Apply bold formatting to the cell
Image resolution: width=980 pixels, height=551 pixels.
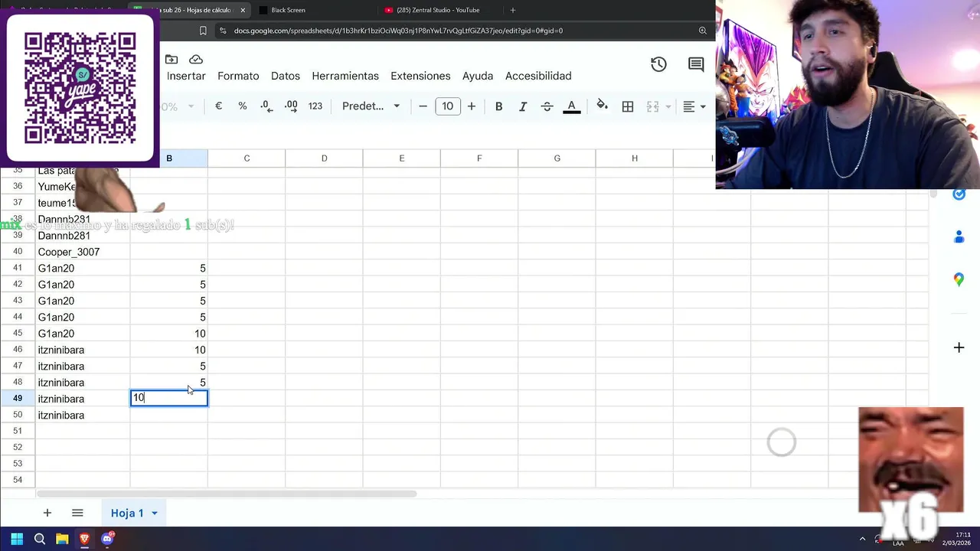click(x=498, y=106)
